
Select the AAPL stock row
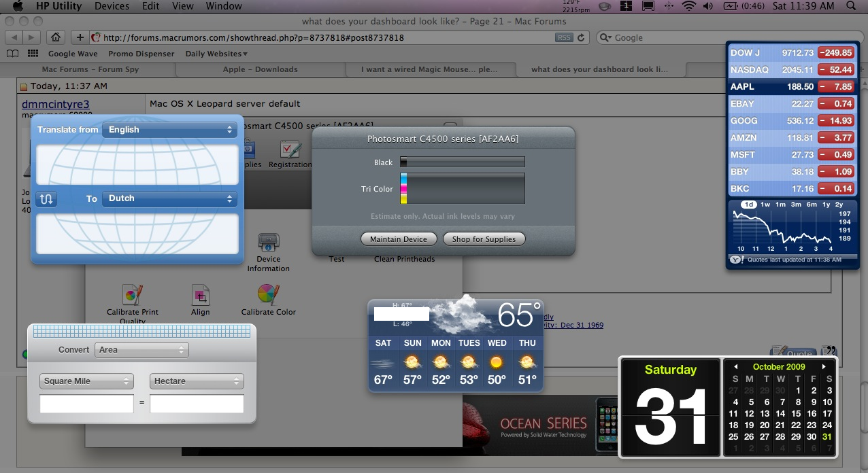pos(791,87)
